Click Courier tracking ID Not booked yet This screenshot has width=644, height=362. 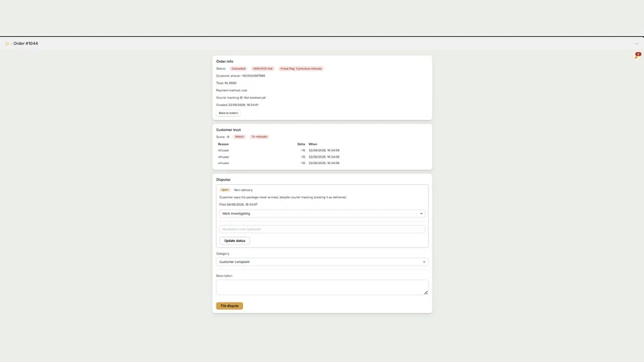click(x=241, y=97)
